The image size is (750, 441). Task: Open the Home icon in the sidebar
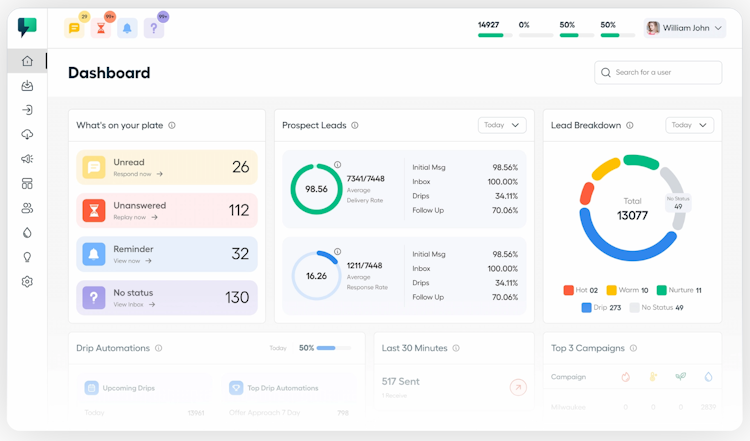27,61
